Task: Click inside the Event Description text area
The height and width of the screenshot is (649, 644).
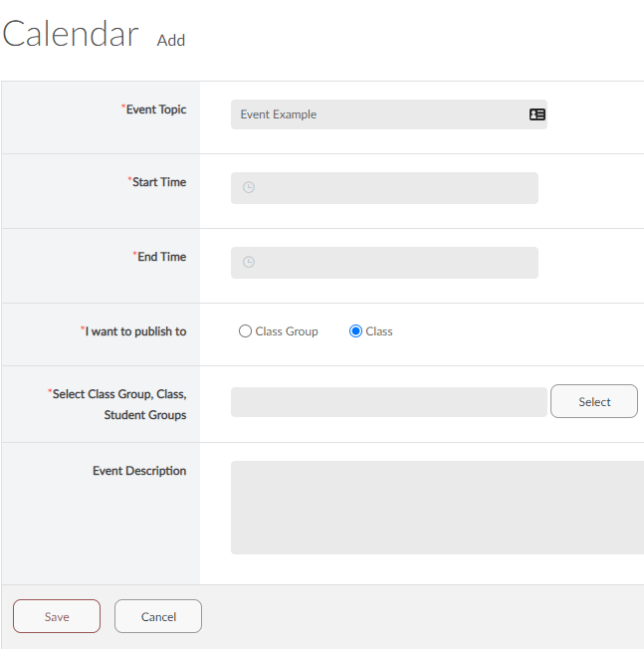Action: tap(437, 508)
